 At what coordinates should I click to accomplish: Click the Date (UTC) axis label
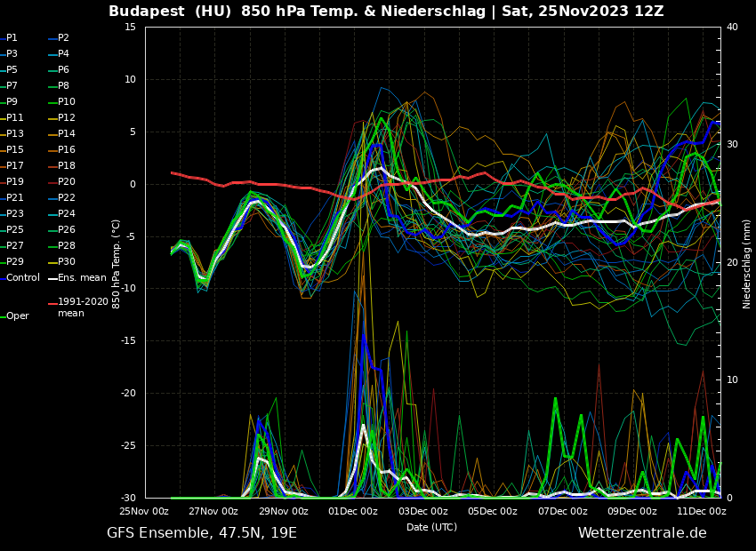(431, 527)
